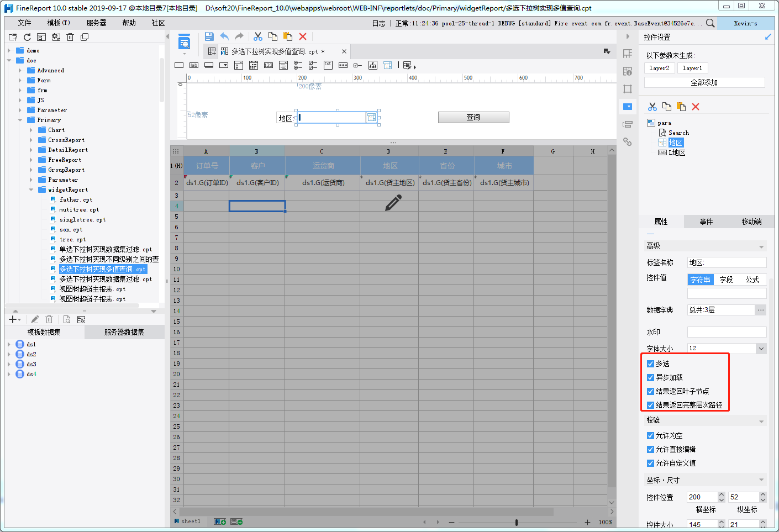Insert a number widget
Viewport: 779px width, 532px height.
269,65
